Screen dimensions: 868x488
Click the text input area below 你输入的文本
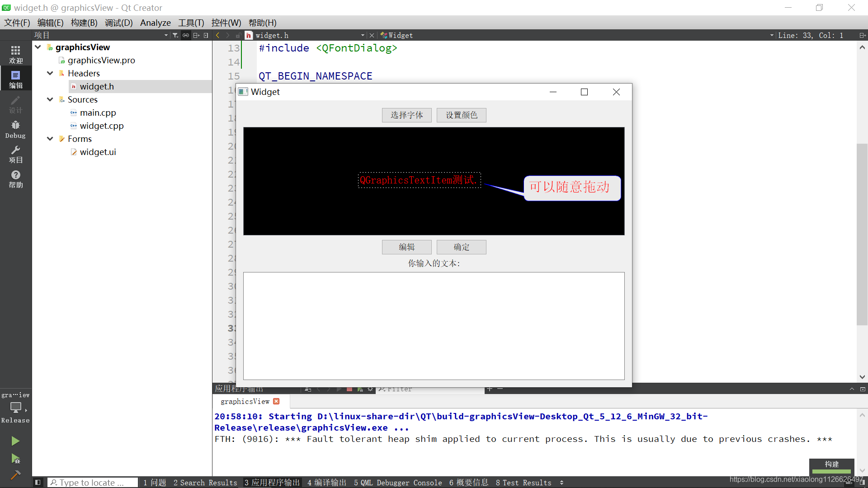pyautogui.click(x=434, y=325)
